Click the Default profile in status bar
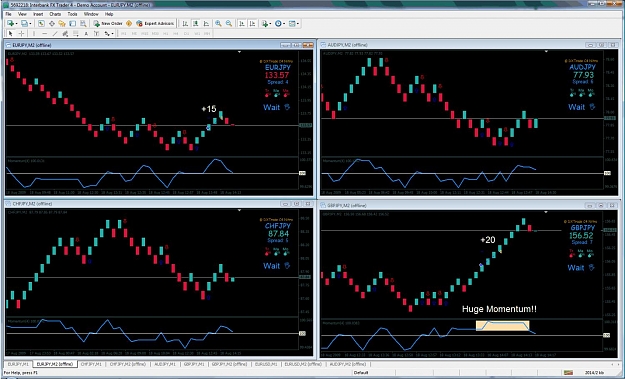This screenshot has height=379, width=625. [x=361, y=373]
